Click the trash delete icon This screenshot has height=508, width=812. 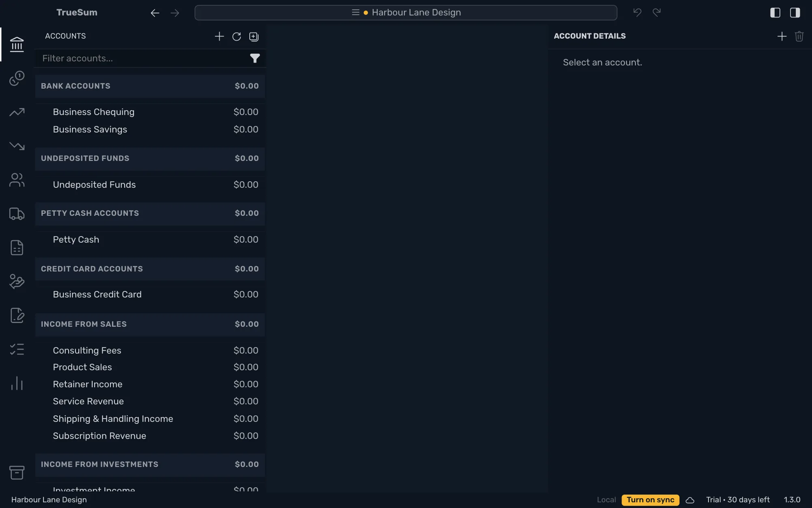pyautogui.click(x=799, y=37)
